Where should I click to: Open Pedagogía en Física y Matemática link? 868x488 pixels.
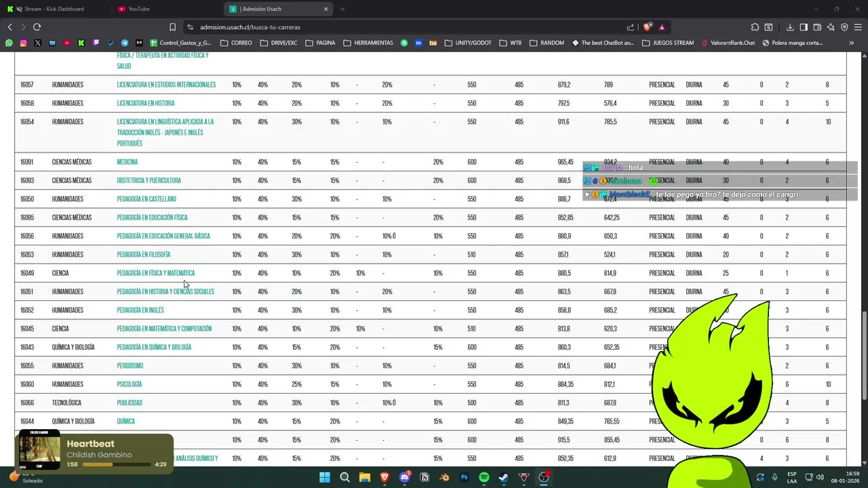[156, 273]
